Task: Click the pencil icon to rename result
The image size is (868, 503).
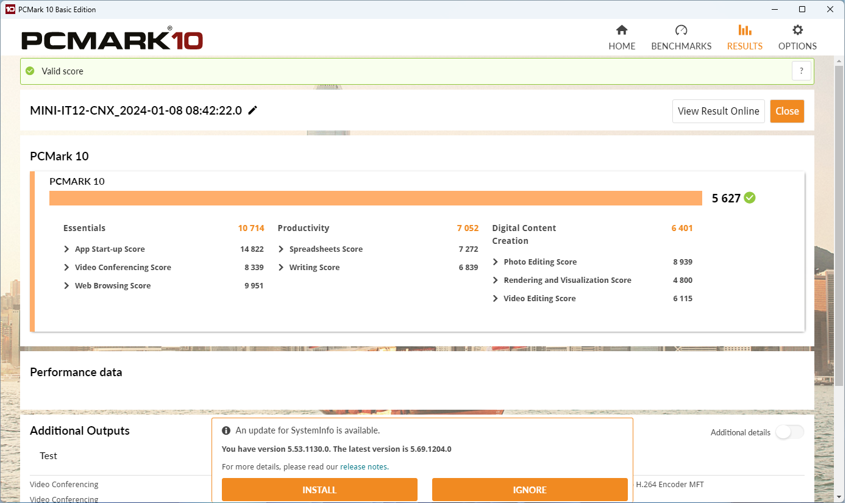Action: click(252, 110)
